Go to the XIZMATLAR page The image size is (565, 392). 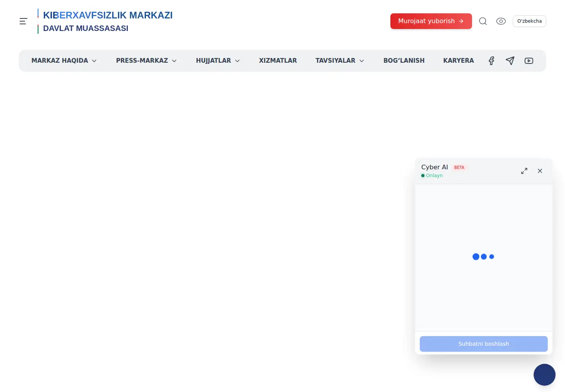(278, 61)
